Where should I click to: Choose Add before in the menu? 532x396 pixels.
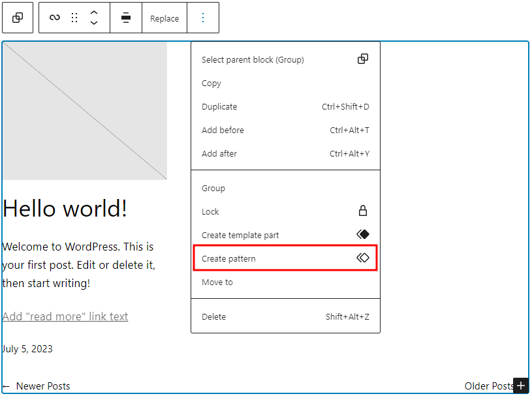[222, 130]
